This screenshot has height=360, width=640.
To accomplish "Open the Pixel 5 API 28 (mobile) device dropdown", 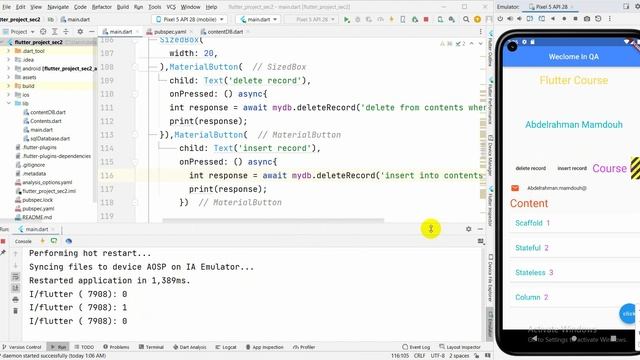I will point(190,19).
